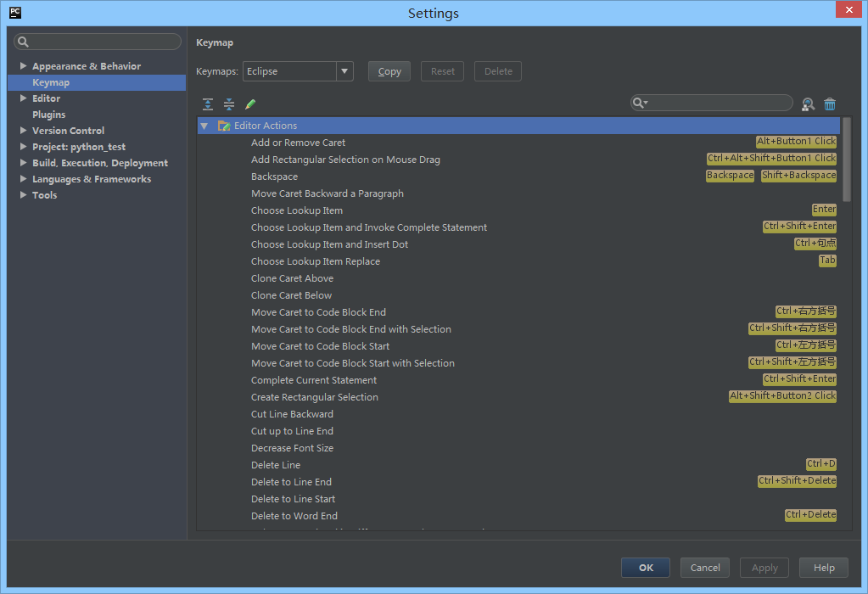Expand Build, Execution, Deployment section

click(23, 162)
